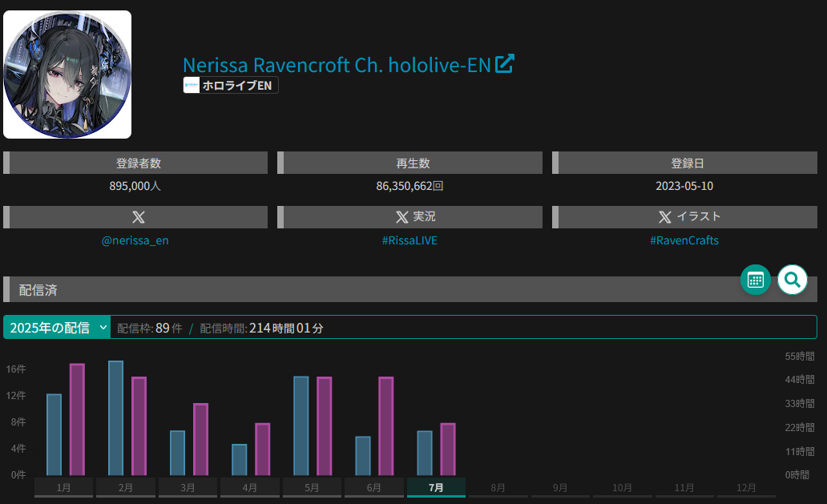Select the 2月 month tab

[126, 488]
